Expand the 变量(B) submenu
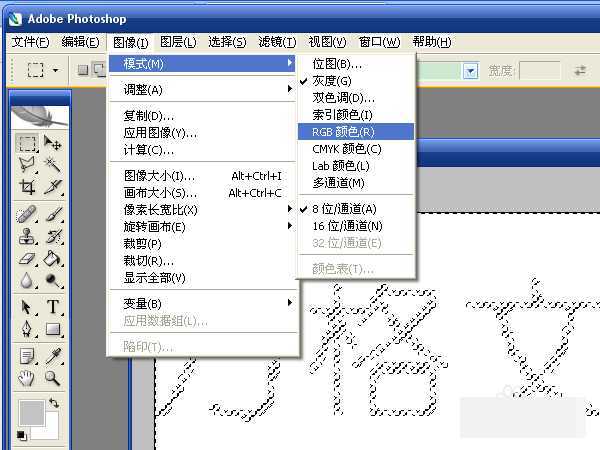 pos(202,303)
